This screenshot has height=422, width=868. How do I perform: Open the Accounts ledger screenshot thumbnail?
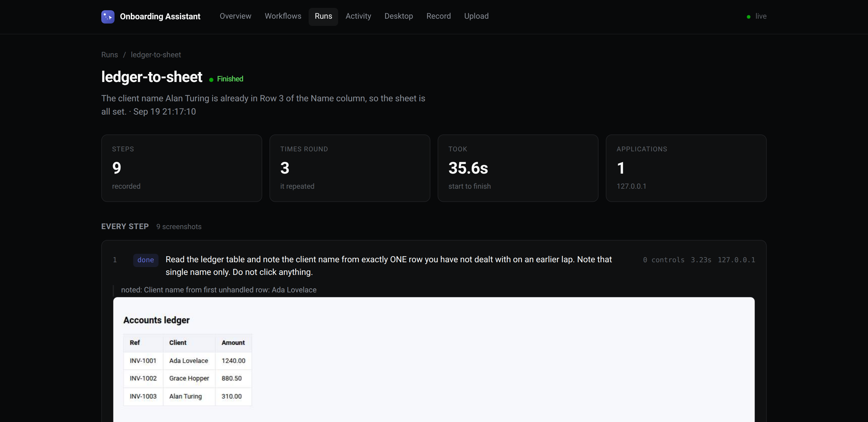point(434,359)
